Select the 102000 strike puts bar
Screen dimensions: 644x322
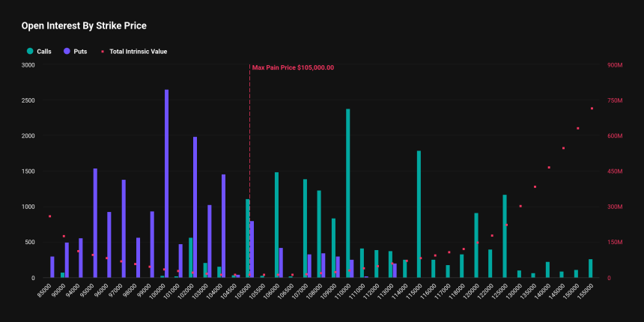[x=195, y=207]
